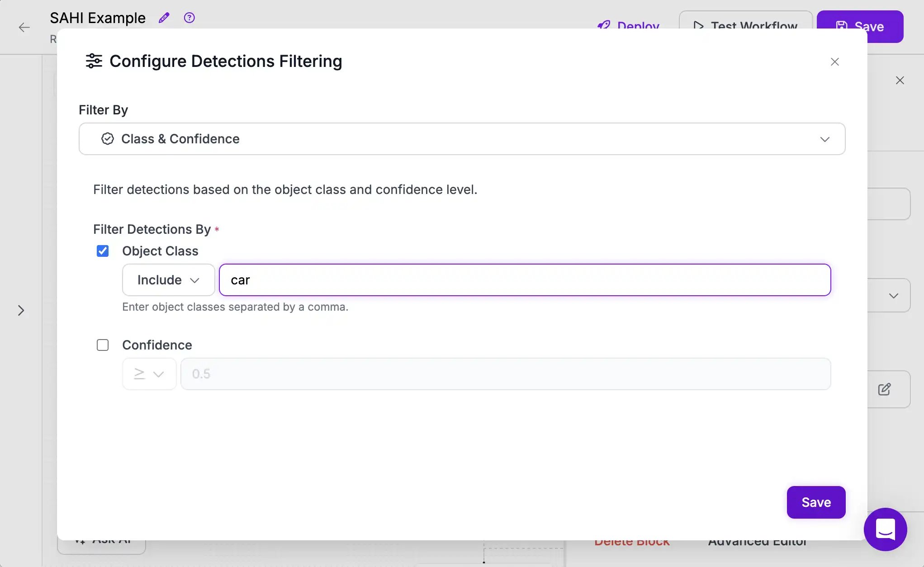This screenshot has height=567, width=924.
Task: Open the Filter By dropdown
Action: point(462,139)
